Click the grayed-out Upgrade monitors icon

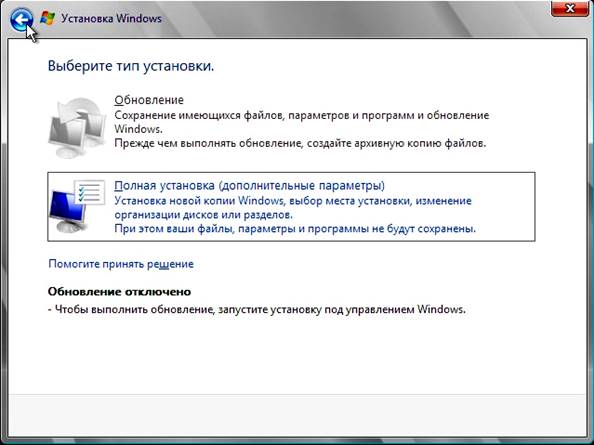[78, 127]
